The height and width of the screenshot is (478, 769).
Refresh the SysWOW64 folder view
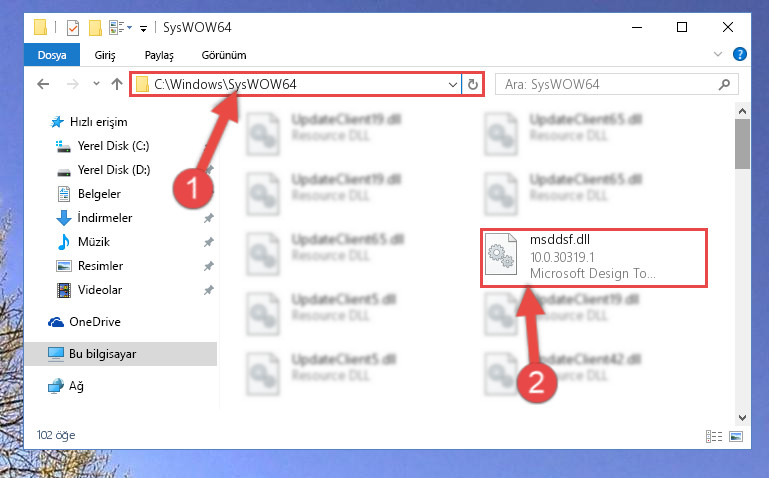[x=472, y=84]
